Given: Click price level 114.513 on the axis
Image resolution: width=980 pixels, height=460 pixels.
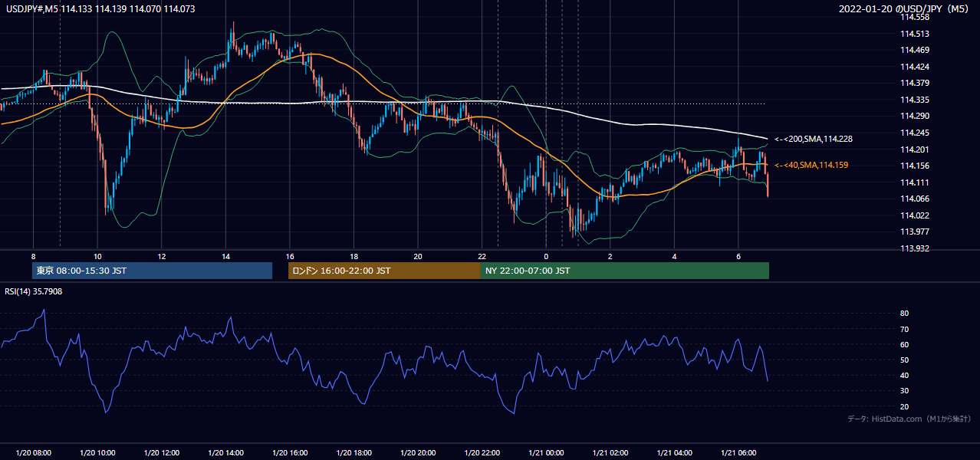Looking at the screenshot, I should [x=915, y=34].
